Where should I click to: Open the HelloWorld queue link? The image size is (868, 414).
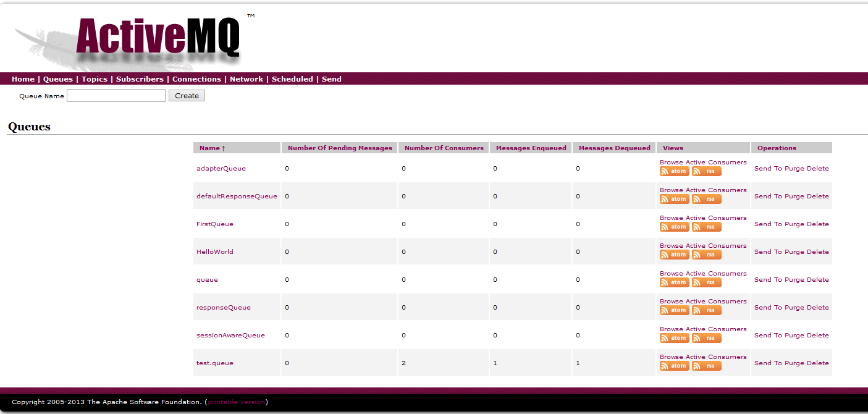pyautogui.click(x=215, y=252)
